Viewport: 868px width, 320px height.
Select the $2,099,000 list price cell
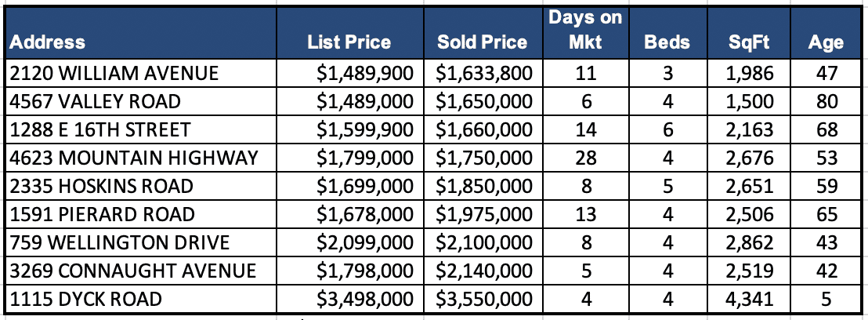pos(365,243)
